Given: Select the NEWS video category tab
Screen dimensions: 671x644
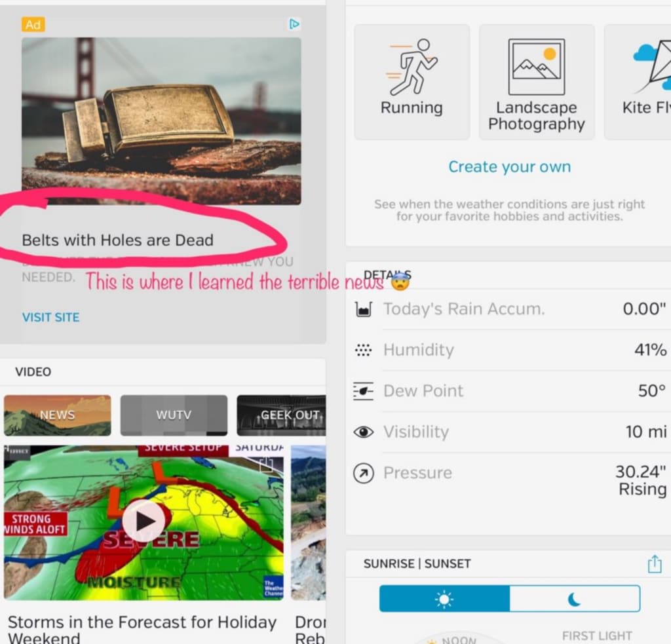Looking at the screenshot, I should click(x=58, y=415).
